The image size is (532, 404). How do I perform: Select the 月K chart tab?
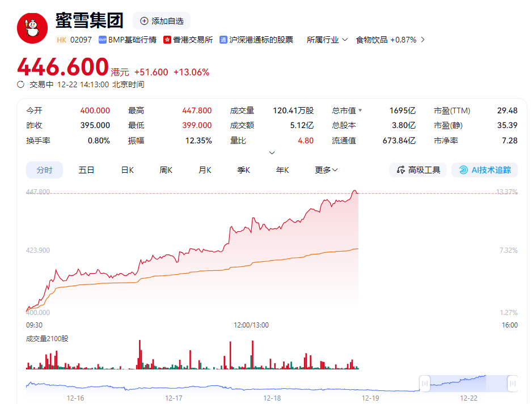click(x=205, y=170)
